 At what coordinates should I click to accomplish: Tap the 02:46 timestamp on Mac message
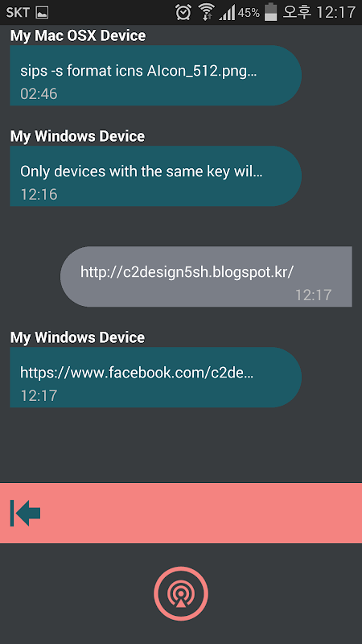coord(39,93)
